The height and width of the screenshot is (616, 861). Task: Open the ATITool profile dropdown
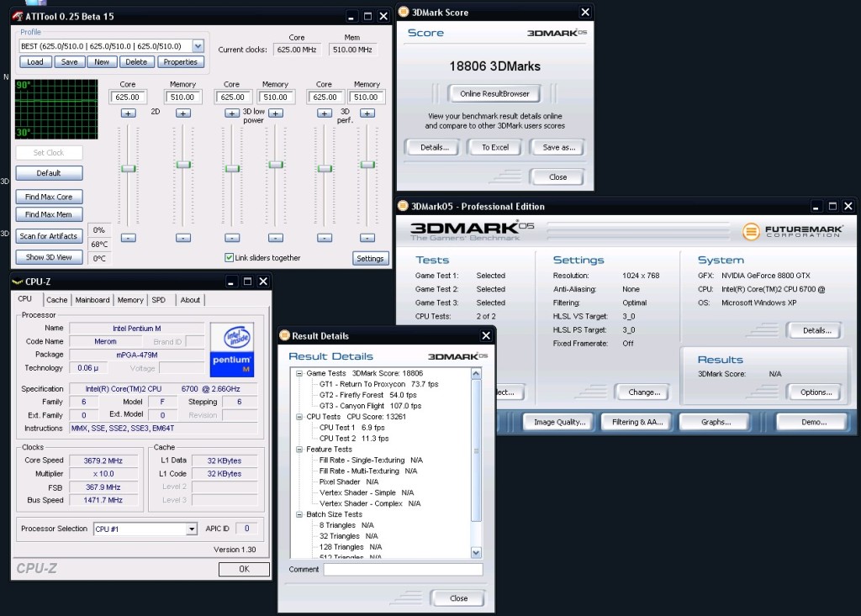coord(198,46)
